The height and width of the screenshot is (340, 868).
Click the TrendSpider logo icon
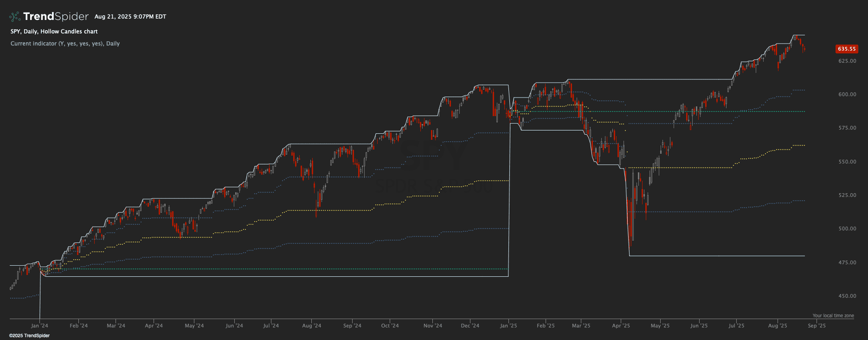pyautogui.click(x=15, y=17)
